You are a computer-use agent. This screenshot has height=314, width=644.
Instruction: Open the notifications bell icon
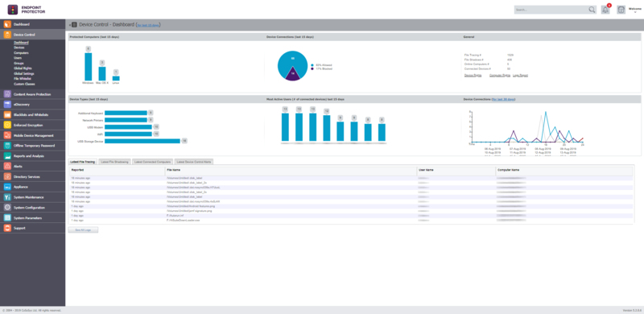pos(605,10)
